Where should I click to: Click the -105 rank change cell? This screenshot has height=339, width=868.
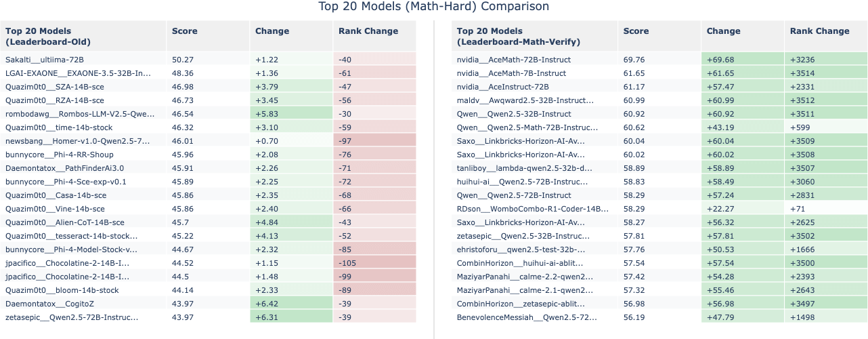tap(348, 263)
